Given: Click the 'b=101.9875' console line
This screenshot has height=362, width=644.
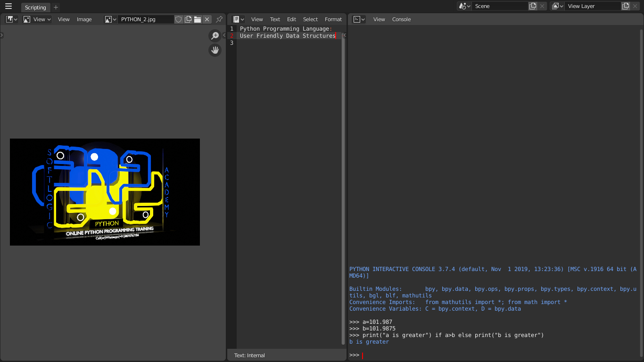Looking at the screenshot, I should point(372,329).
